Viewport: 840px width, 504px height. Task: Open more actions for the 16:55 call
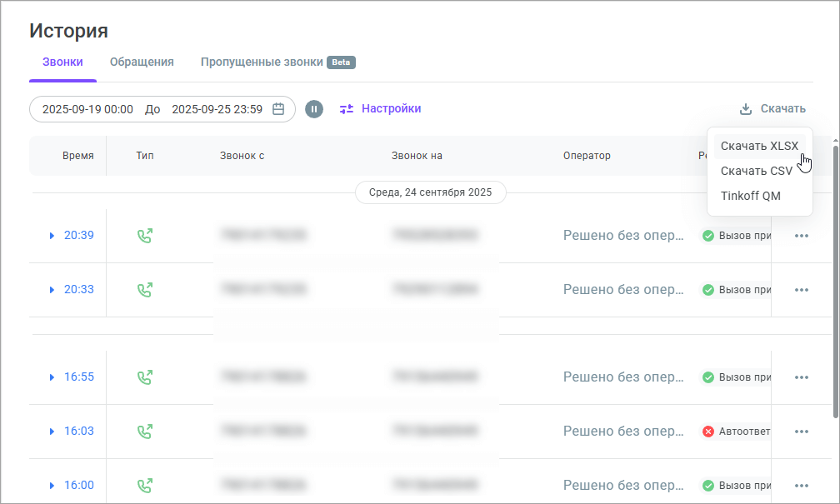coord(802,377)
